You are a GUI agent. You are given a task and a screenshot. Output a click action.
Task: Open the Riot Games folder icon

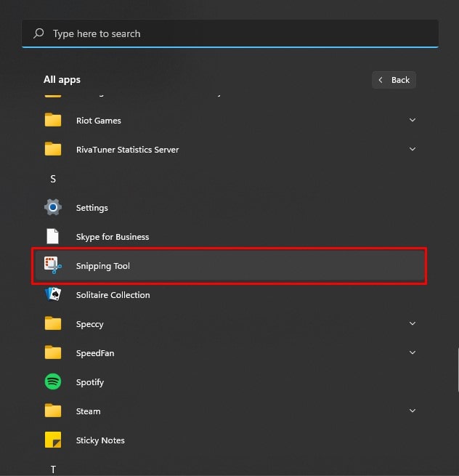pos(53,120)
